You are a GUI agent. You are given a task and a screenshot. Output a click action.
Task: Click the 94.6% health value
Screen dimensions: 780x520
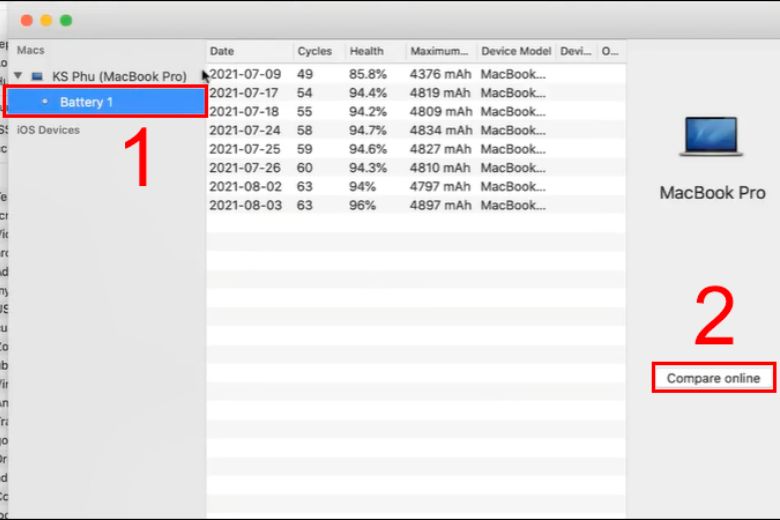click(368, 149)
